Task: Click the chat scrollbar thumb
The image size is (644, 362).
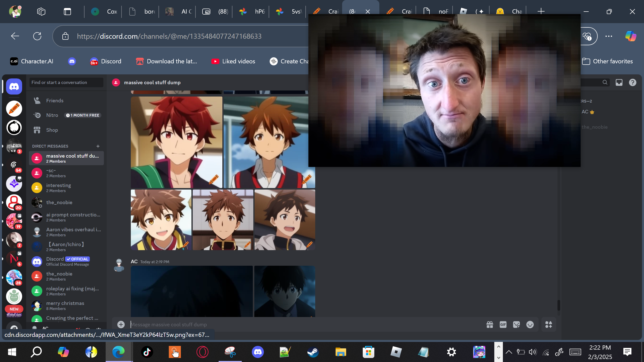Action: click(x=559, y=305)
